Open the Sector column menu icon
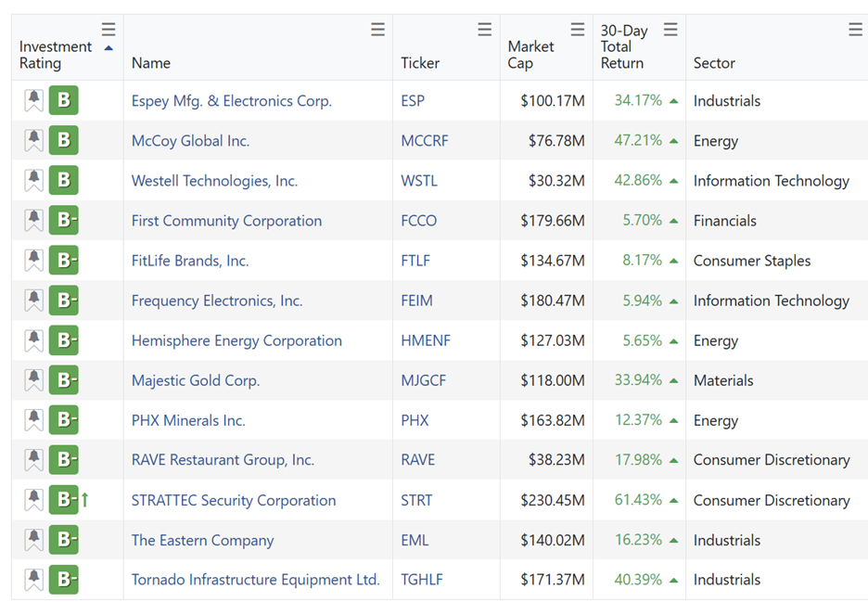Screen dimensions: 868x602 855,29
